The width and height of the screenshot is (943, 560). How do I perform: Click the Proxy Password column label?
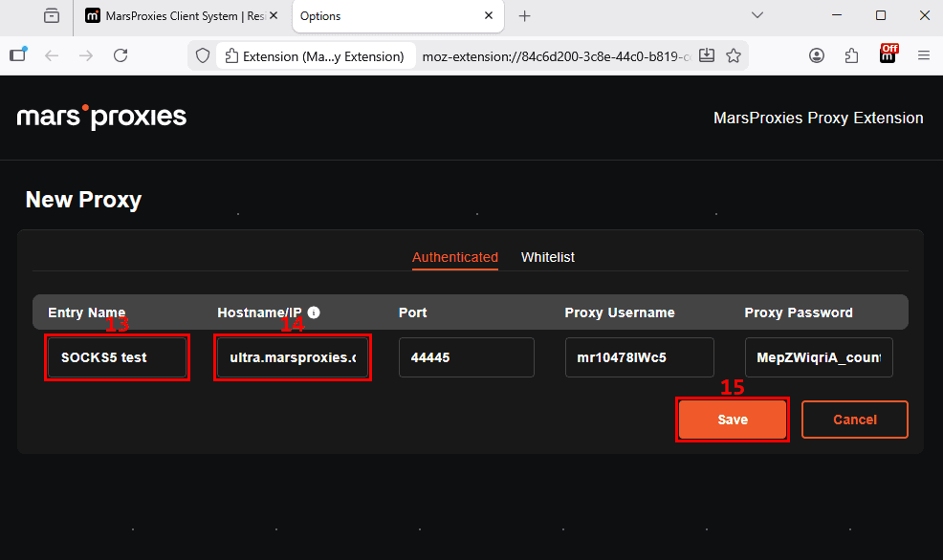pyautogui.click(x=798, y=312)
